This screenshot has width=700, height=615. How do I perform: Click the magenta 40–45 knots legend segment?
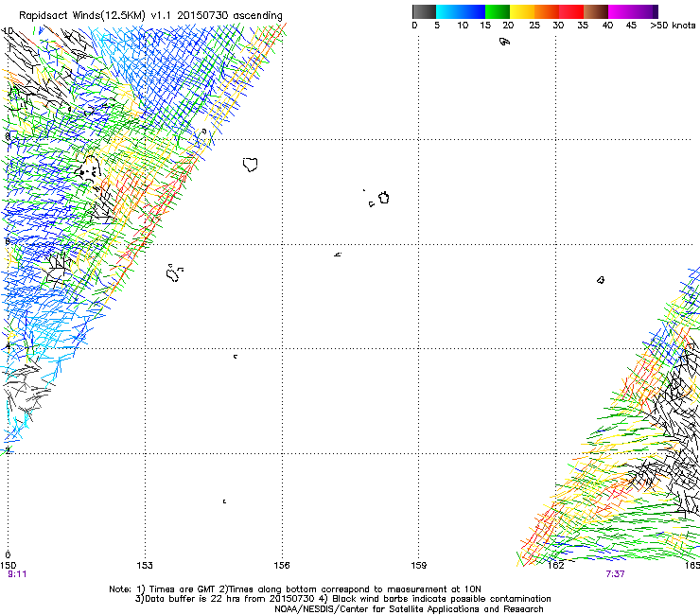621,11
